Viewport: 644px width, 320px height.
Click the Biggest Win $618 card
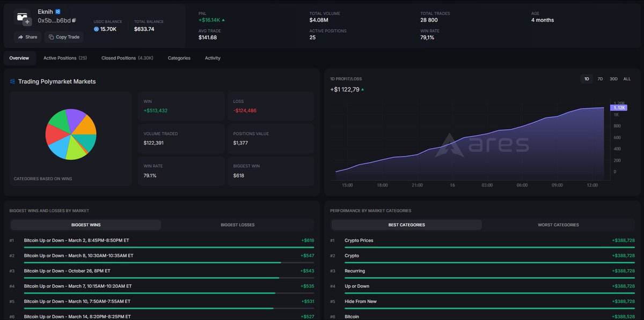pos(271,171)
